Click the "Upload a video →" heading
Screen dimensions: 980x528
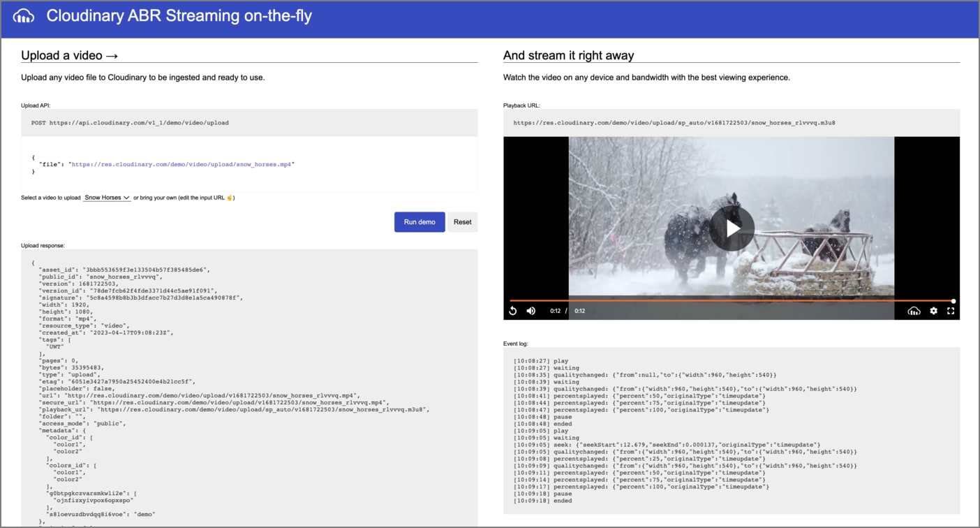point(70,55)
